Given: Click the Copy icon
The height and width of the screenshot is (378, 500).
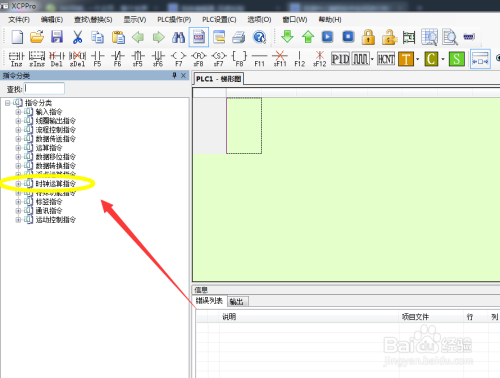Looking at the screenshot, I should [98, 37].
